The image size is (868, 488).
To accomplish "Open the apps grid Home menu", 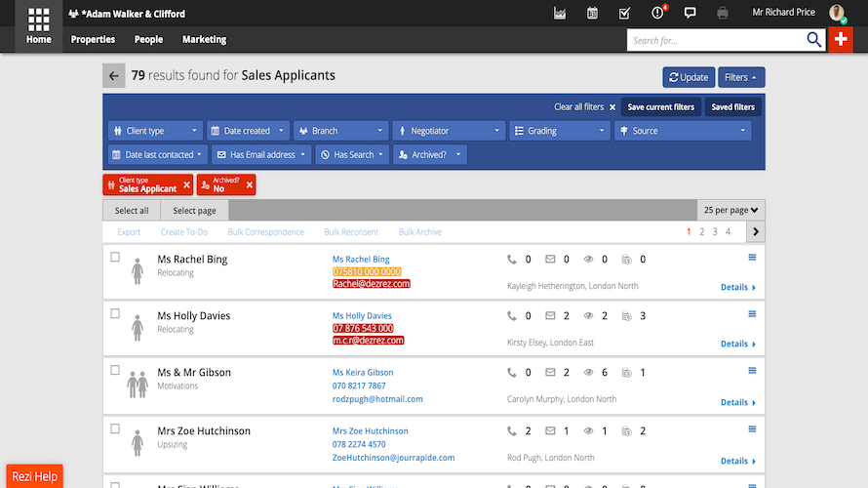I will point(38,26).
